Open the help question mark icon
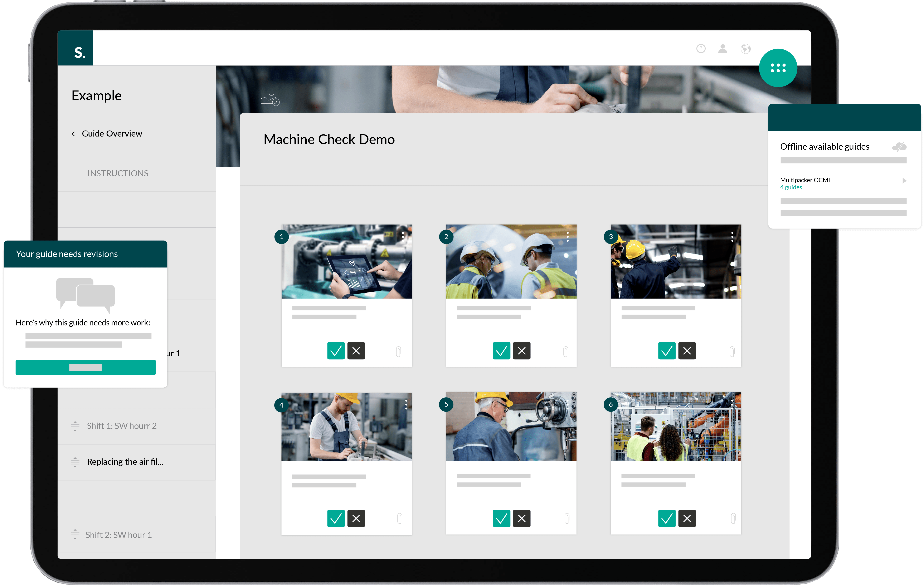This screenshot has width=924, height=586. 701,49
